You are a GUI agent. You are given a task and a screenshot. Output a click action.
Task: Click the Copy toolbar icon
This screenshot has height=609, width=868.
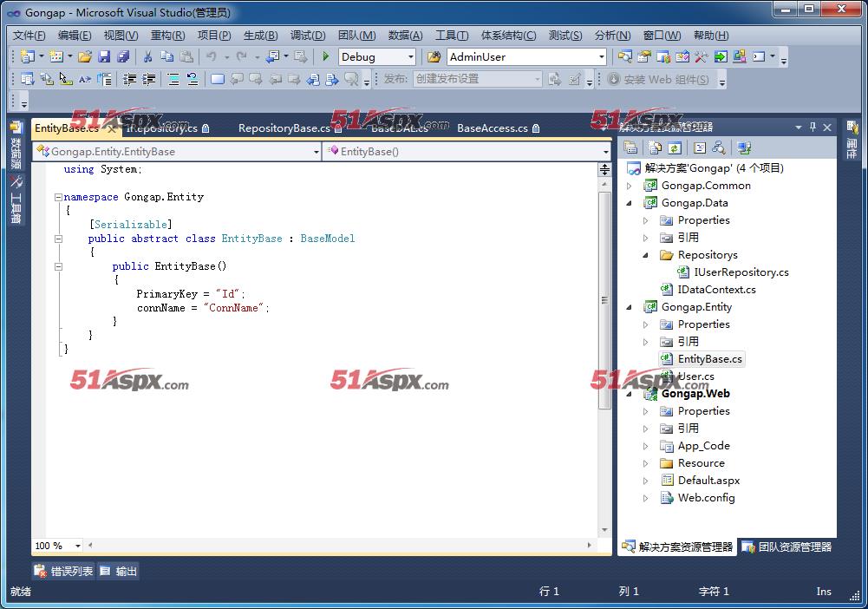coord(166,56)
